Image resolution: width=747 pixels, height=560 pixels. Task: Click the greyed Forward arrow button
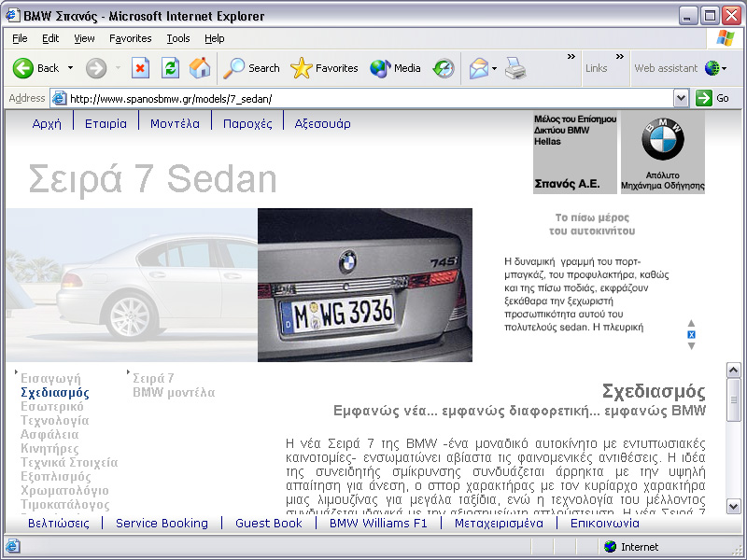(x=96, y=68)
